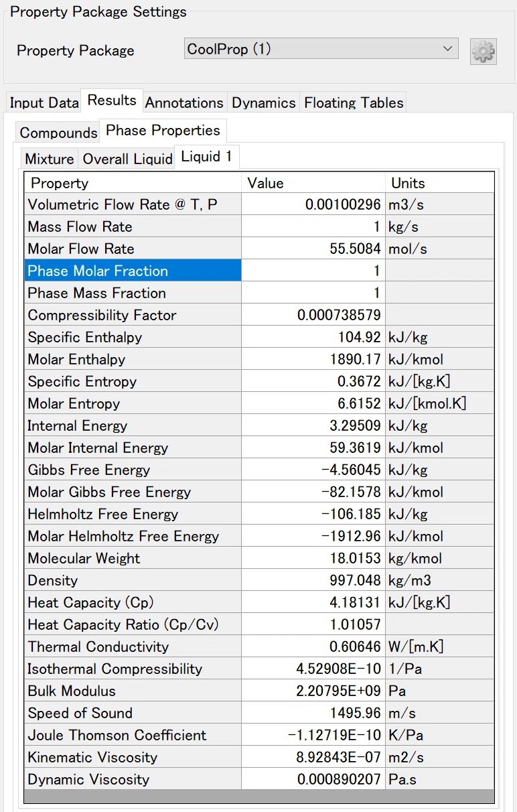The image size is (517, 812).
Task: Click the value 55.5084
Action: coord(313,249)
